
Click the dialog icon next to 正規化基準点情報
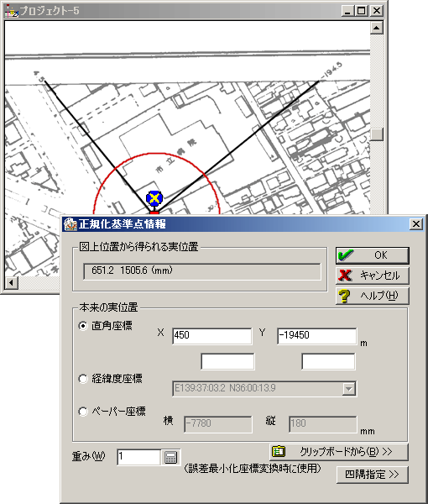(70, 224)
